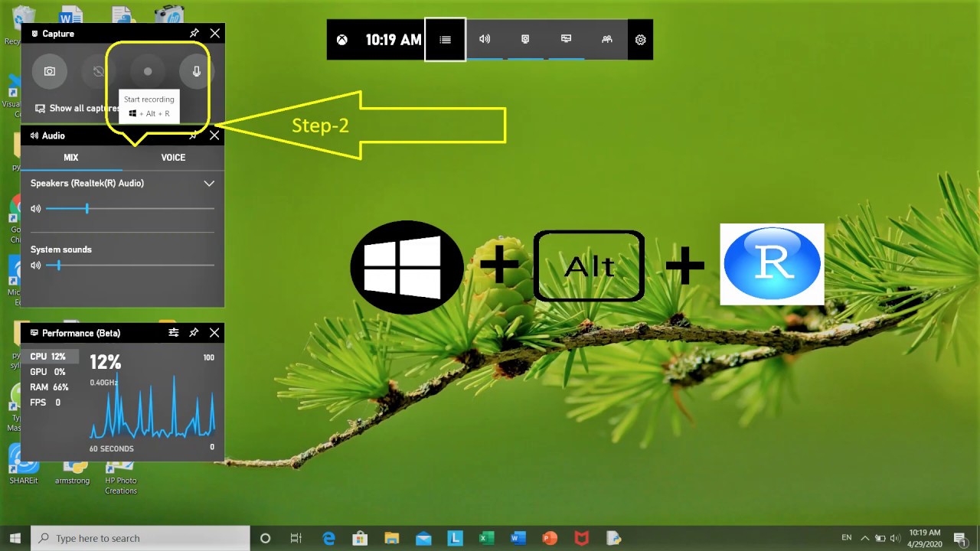The image size is (980, 551).
Task: Open Task View from the taskbar
Action: coord(296,538)
